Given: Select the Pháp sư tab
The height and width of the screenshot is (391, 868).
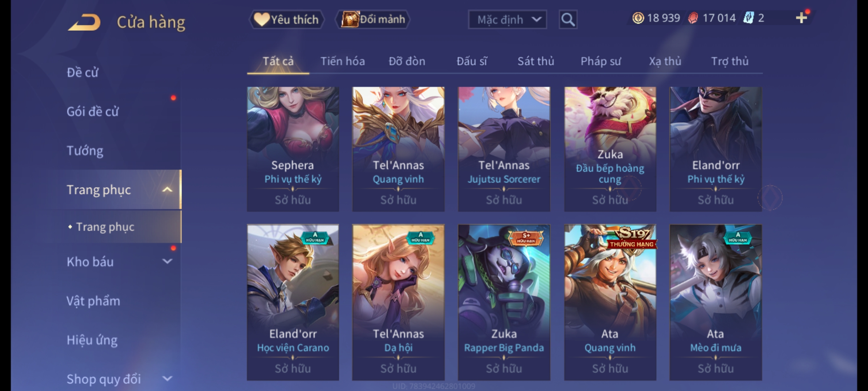Looking at the screenshot, I should point(601,61).
